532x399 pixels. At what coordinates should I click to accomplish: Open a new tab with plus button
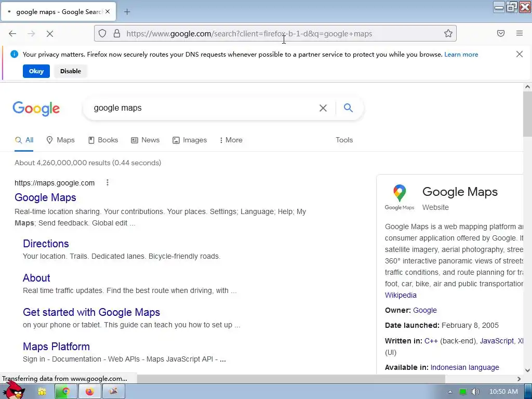click(x=127, y=12)
